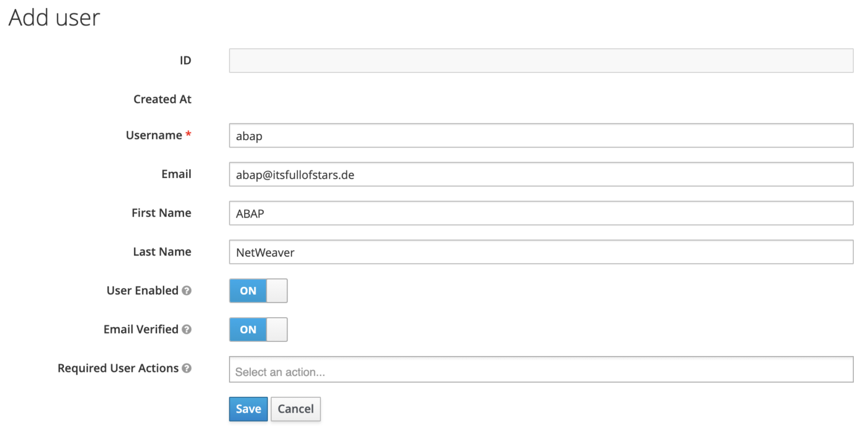The height and width of the screenshot is (429, 868).
Task: Click the Save button
Action: 248,409
